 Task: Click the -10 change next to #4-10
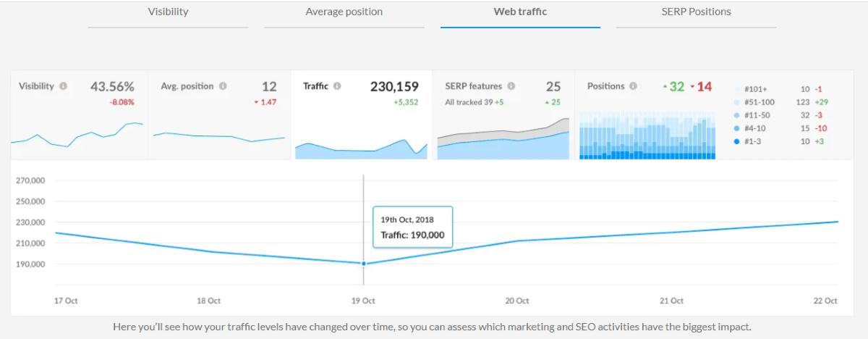pyautogui.click(x=821, y=128)
